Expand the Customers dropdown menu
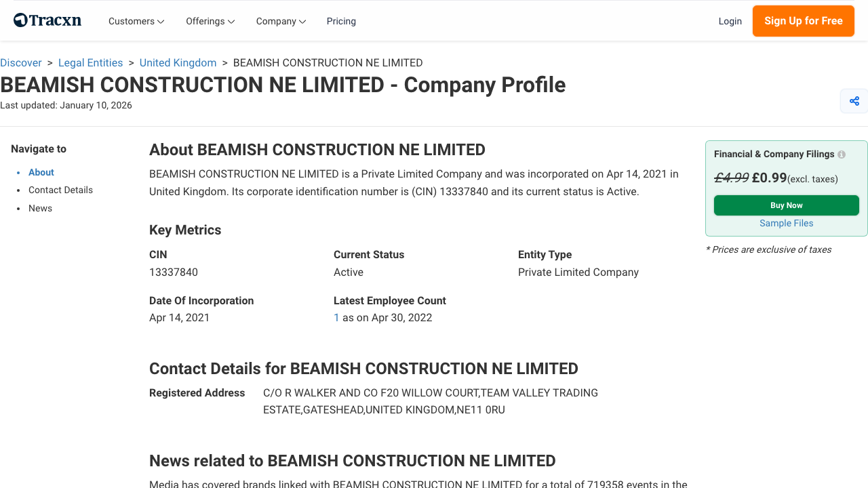 pos(136,21)
